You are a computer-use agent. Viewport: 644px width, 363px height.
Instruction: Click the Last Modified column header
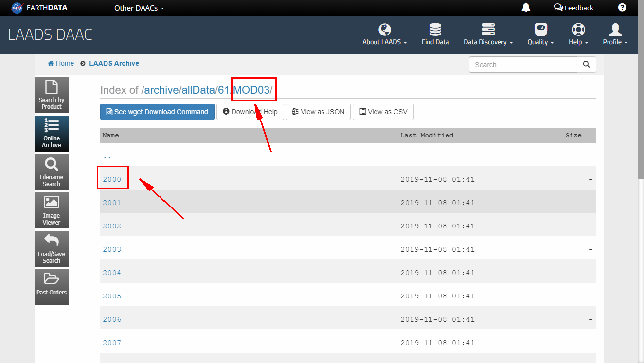427,135
